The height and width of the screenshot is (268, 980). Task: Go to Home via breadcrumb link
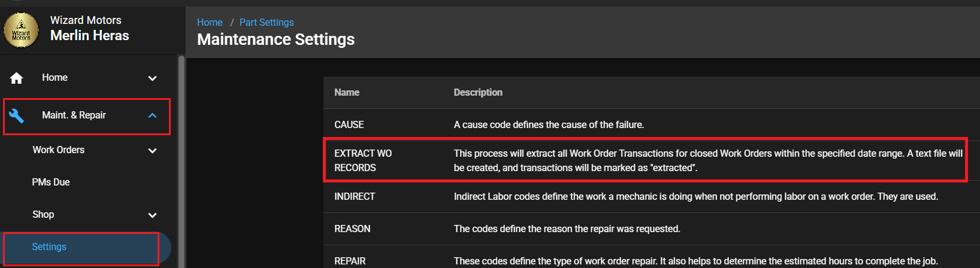point(210,22)
